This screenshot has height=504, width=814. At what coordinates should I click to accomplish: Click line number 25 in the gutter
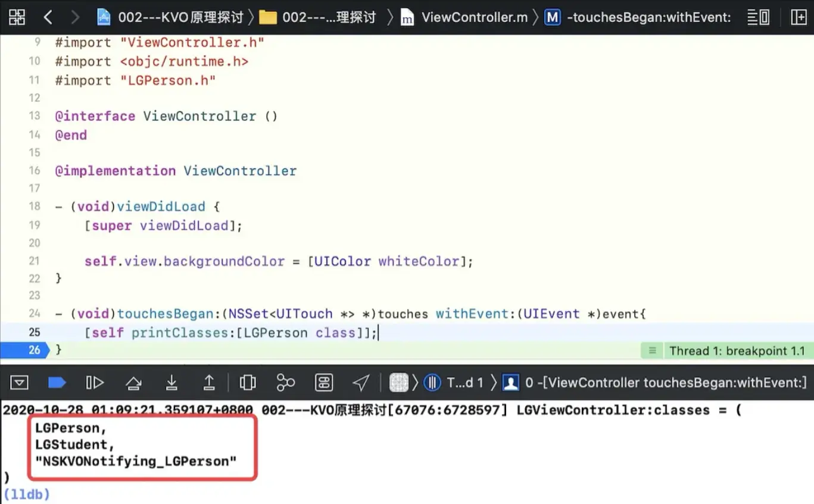coord(35,332)
